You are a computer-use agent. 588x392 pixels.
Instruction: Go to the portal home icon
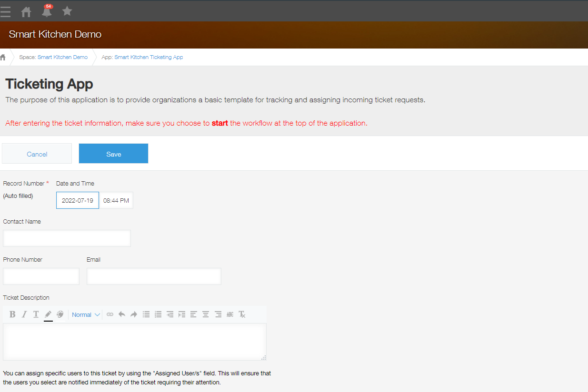[26, 11]
